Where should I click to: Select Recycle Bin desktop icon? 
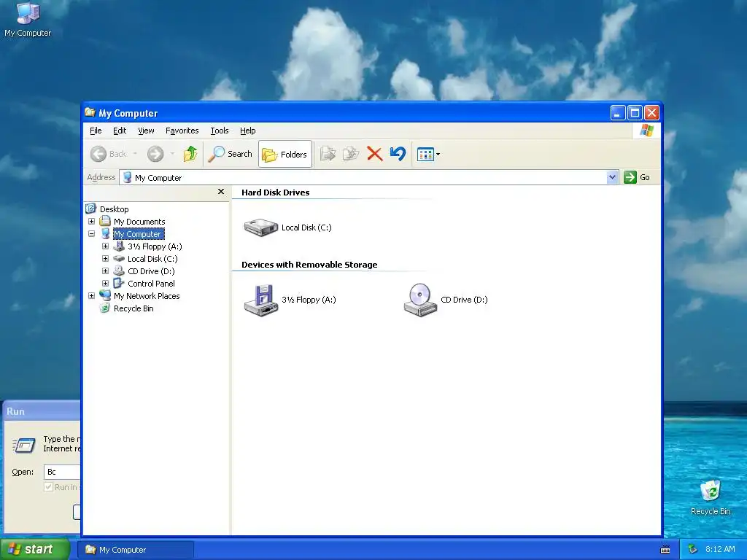711,497
